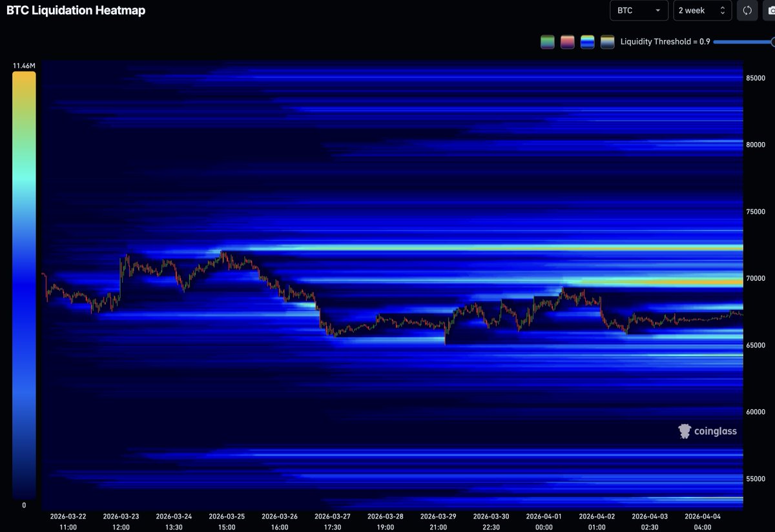Viewport: 775px width, 532px height.
Task: Open the BTC coin selector dropdown
Action: click(639, 10)
